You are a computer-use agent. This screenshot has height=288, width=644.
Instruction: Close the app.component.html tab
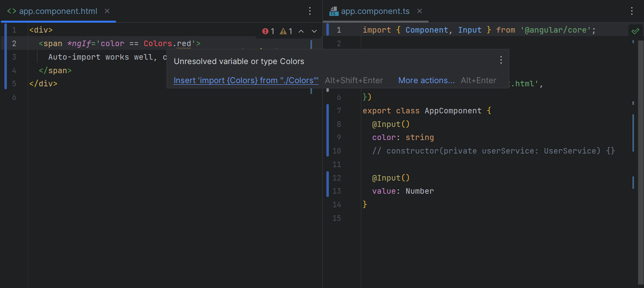pyautogui.click(x=107, y=11)
